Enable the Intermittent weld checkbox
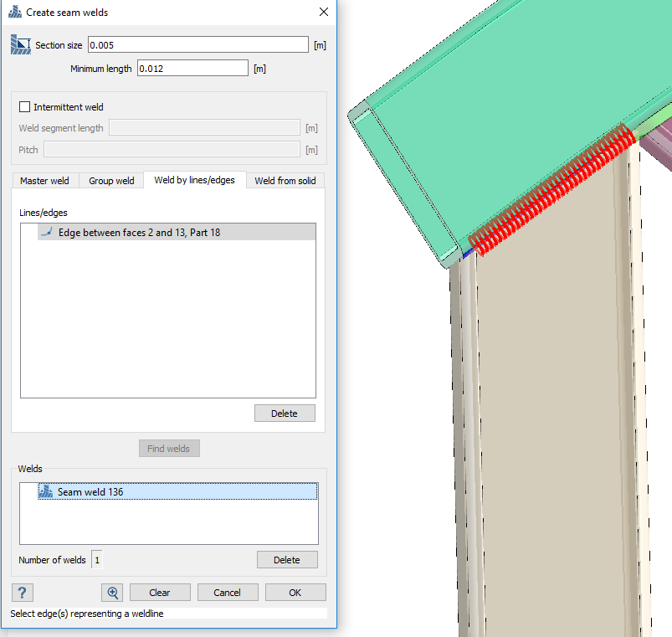The image size is (672, 637). click(24, 107)
